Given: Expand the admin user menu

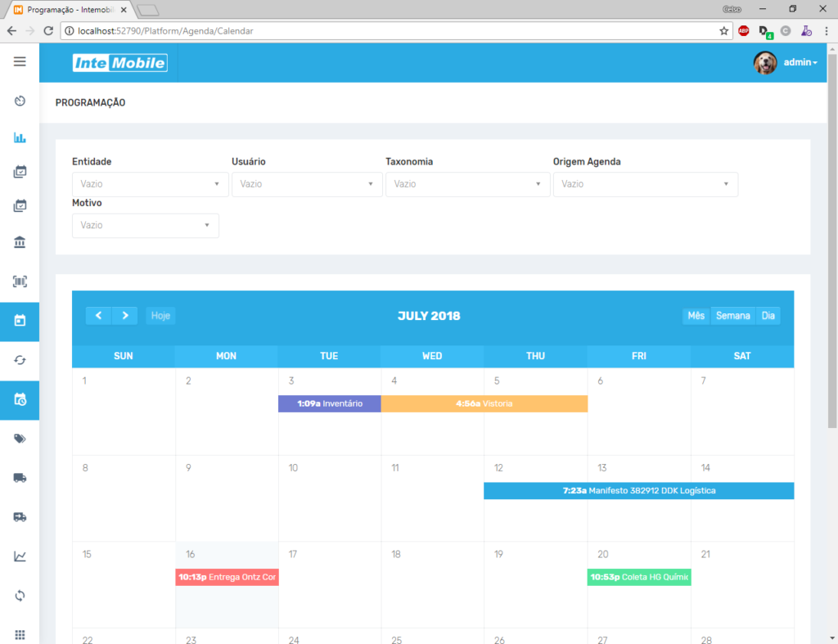Looking at the screenshot, I should coord(800,62).
